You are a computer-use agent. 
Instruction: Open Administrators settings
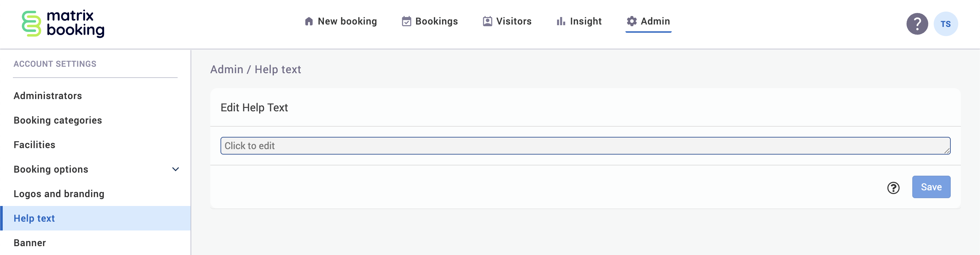(x=48, y=96)
